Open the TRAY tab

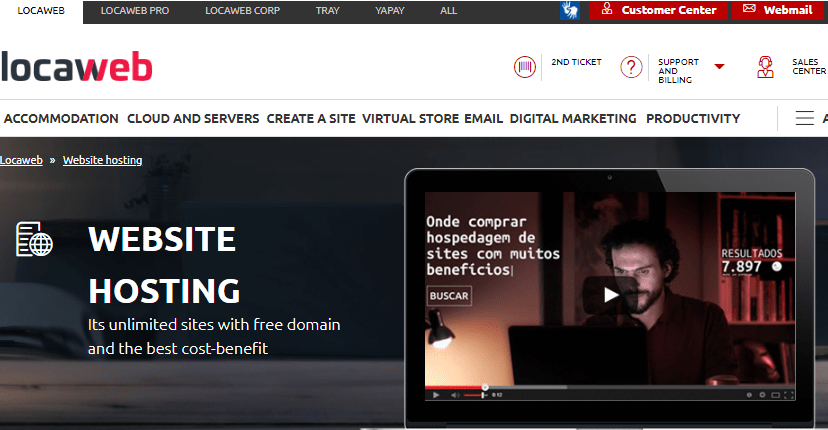[327, 11]
